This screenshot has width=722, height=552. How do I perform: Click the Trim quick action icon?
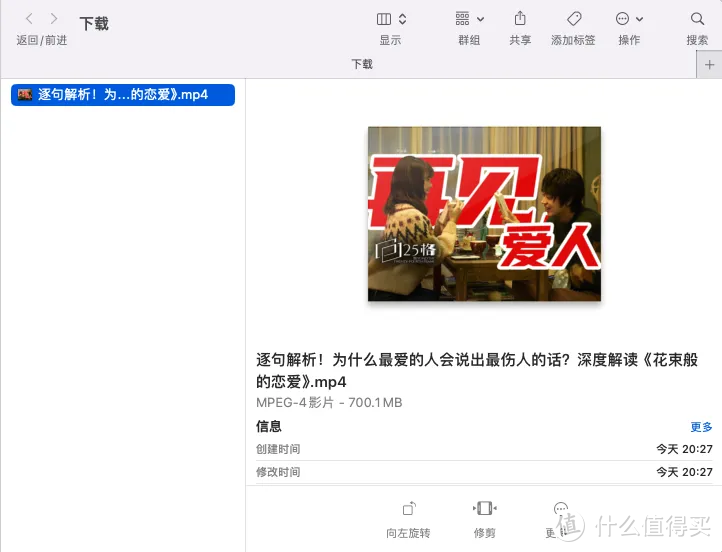coord(484,508)
